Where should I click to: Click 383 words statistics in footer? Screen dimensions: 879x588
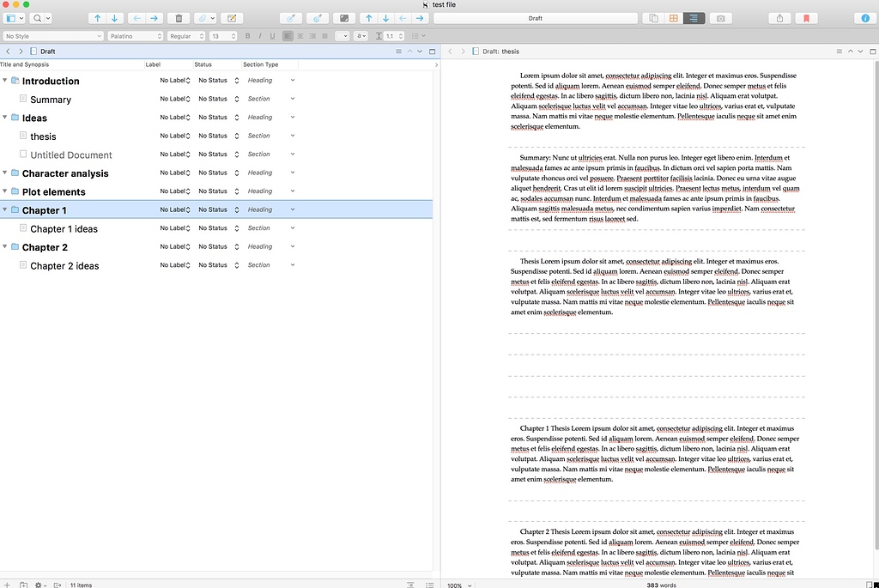click(661, 585)
